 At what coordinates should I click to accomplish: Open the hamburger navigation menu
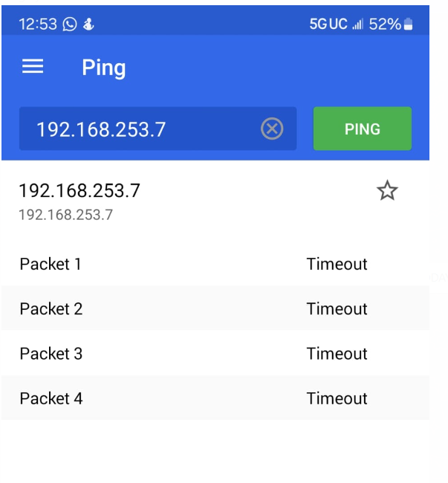click(x=33, y=68)
